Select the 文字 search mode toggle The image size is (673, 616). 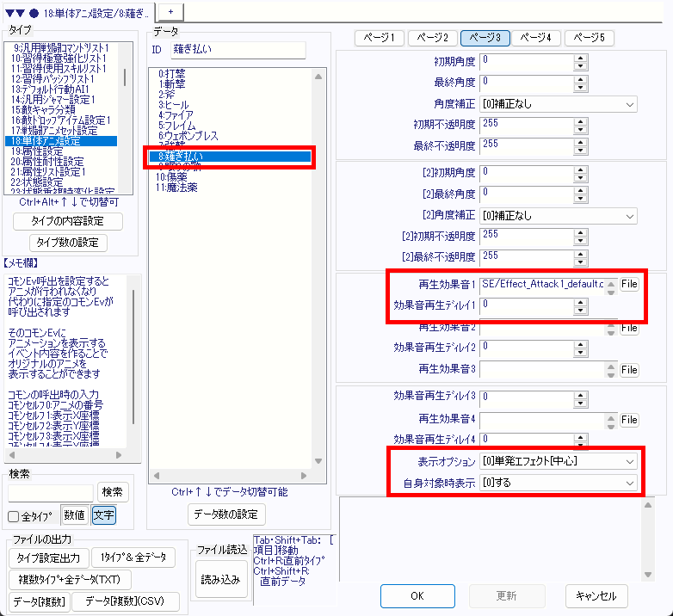tap(102, 515)
